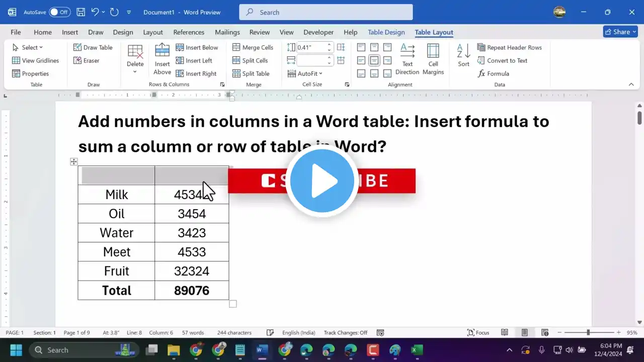
Task: Change Text Direction in the cell
Action: tap(408, 59)
